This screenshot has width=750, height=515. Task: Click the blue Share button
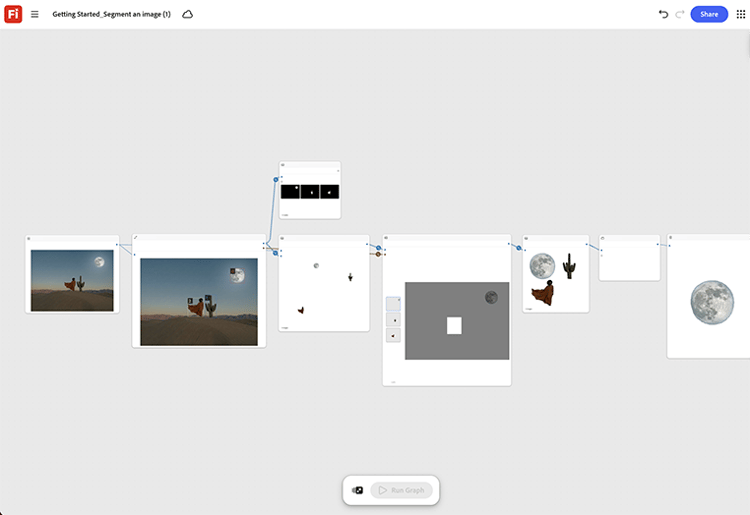[x=709, y=14]
